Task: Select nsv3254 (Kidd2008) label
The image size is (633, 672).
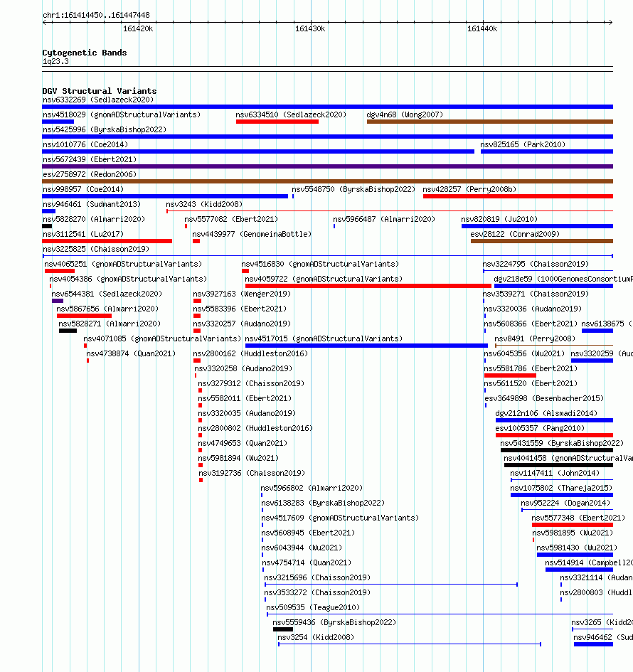Action: pos(316,638)
